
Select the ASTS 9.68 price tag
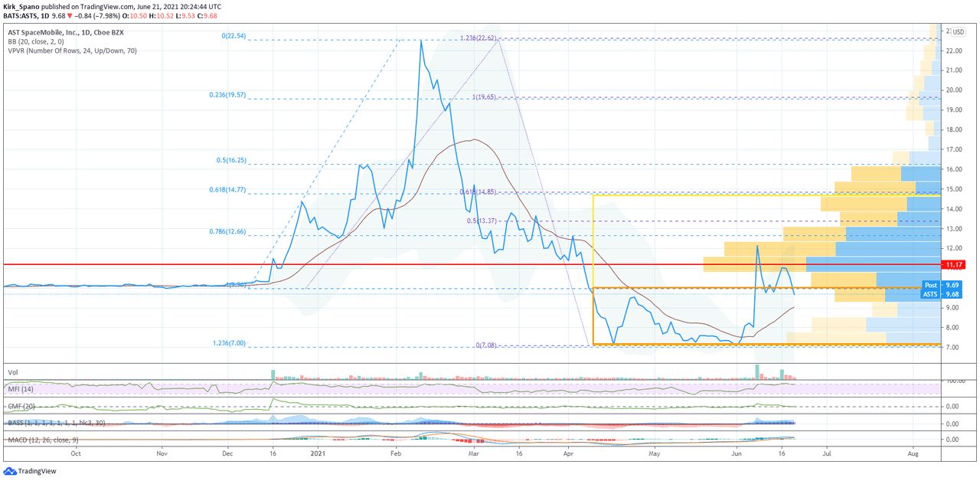tap(941, 294)
